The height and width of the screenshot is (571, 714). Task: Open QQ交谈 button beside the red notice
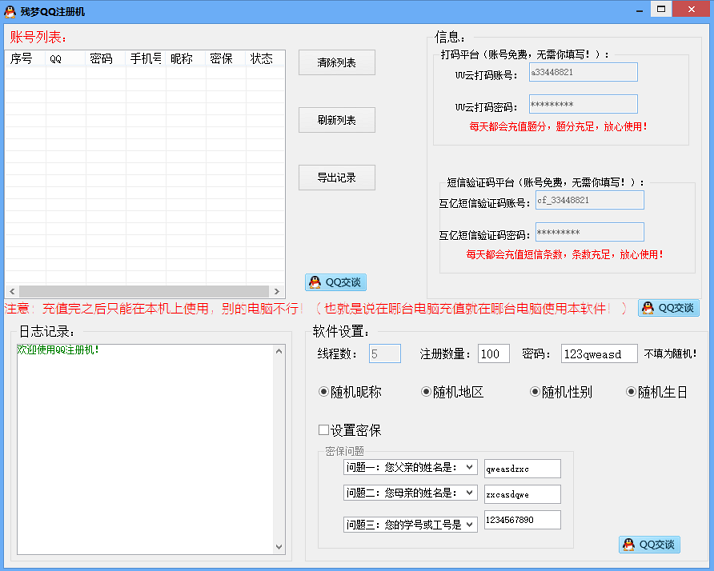pyautogui.click(x=668, y=308)
